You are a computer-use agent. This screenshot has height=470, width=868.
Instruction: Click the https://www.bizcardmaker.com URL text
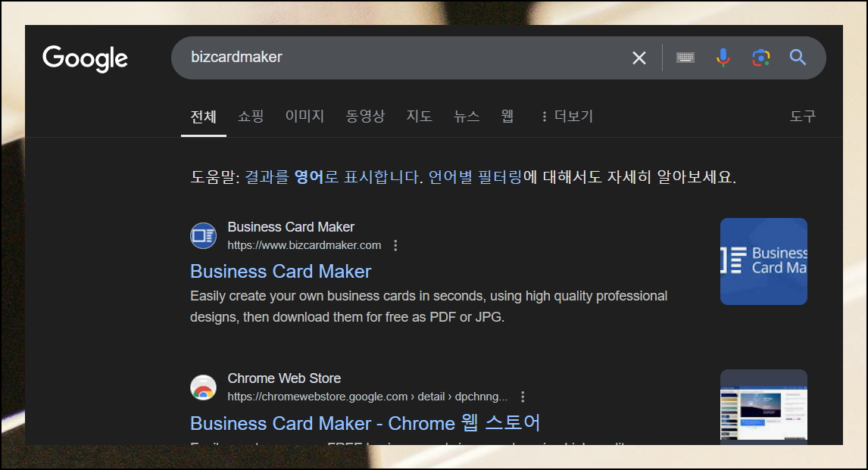[304, 245]
